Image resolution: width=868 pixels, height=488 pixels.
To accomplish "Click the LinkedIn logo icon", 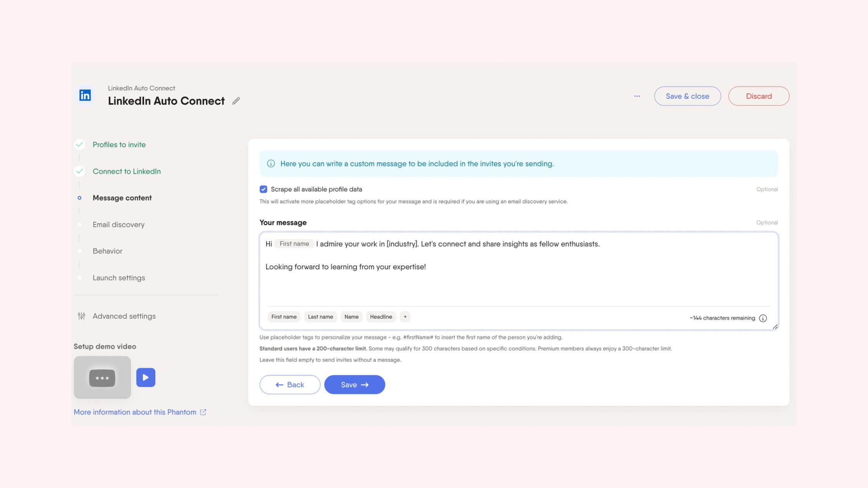I will [85, 95].
